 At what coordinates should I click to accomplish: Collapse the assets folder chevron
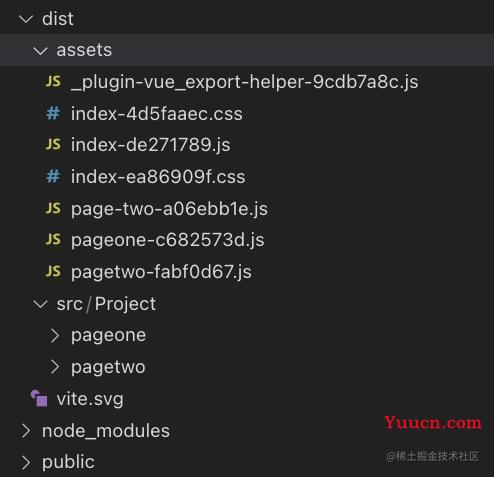click(x=40, y=51)
